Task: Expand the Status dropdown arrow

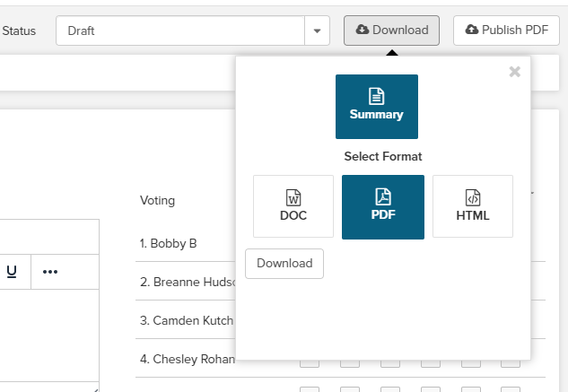Action: [x=317, y=31]
